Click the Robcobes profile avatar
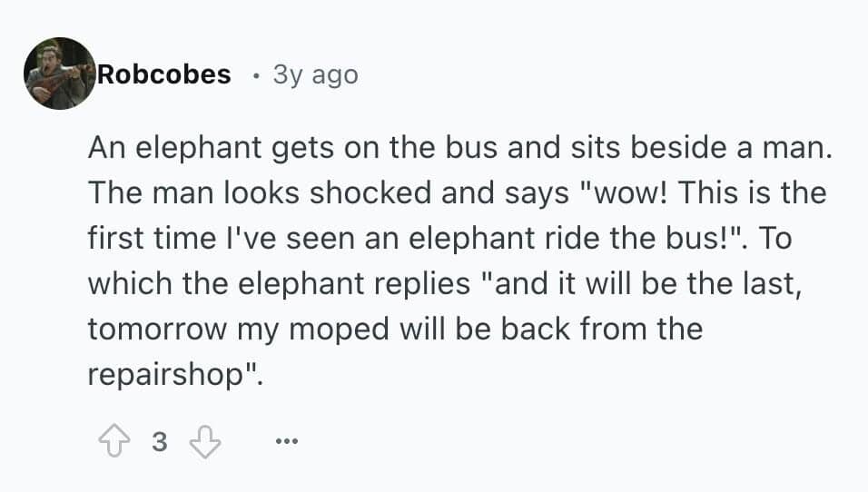This screenshot has width=868, height=492. click(x=60, y=74)
